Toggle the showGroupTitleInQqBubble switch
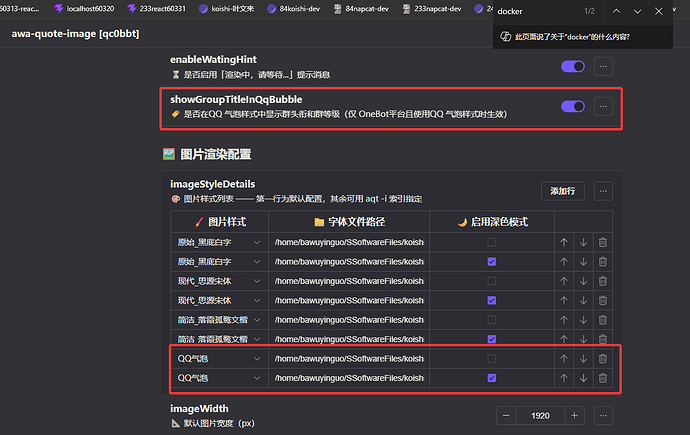Viewport: 690px width, 435px height. click(572, 106)
